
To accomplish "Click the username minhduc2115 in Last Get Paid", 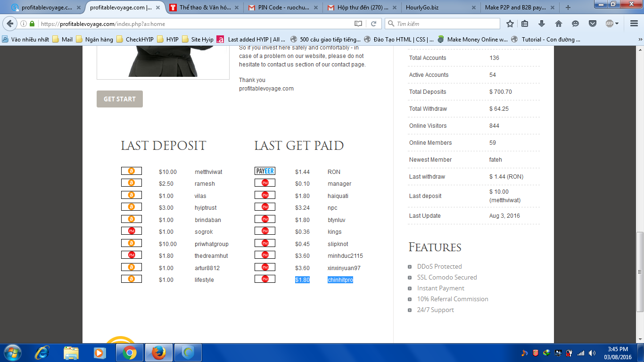I will (345, 256).
